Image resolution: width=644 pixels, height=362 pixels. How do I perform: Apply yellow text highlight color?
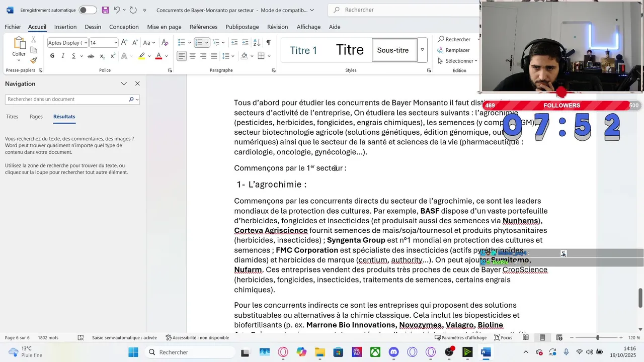coord(142,56)
